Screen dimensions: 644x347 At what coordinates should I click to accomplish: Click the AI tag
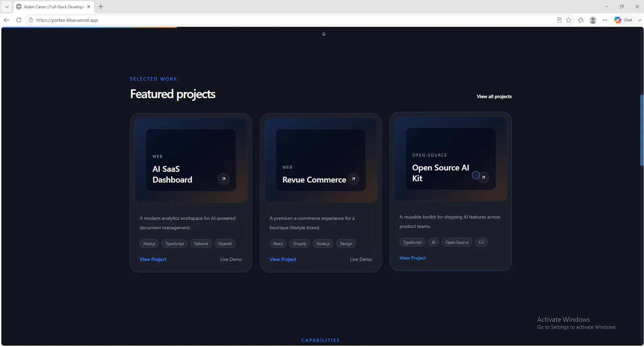[433, 242]
